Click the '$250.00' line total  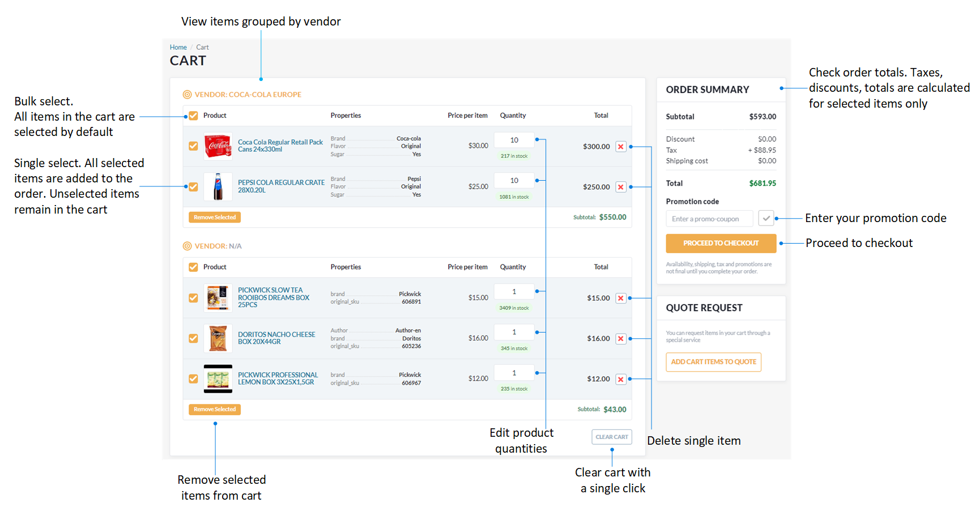pyautogui.click(x=596, y=187)
